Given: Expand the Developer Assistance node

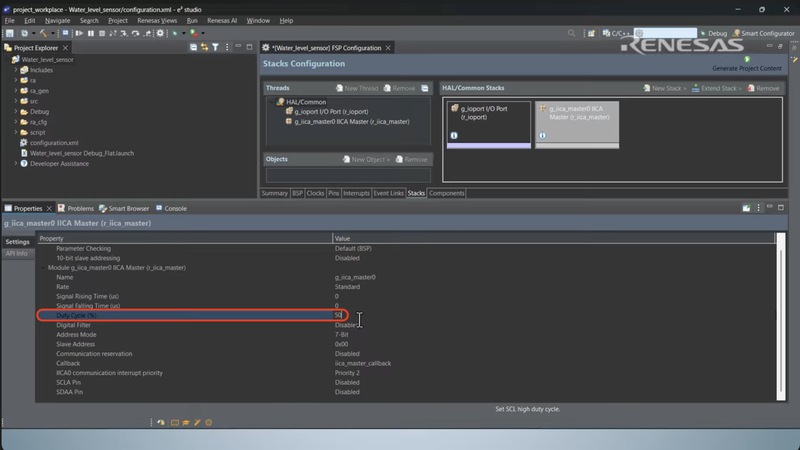Looking at the screenshot, I should [16, 163].
